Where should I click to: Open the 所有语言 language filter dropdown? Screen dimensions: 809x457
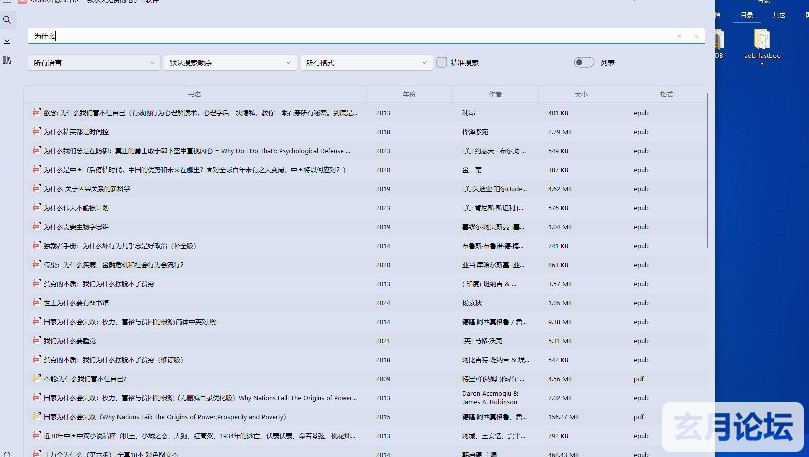click(x=94, y=62)
